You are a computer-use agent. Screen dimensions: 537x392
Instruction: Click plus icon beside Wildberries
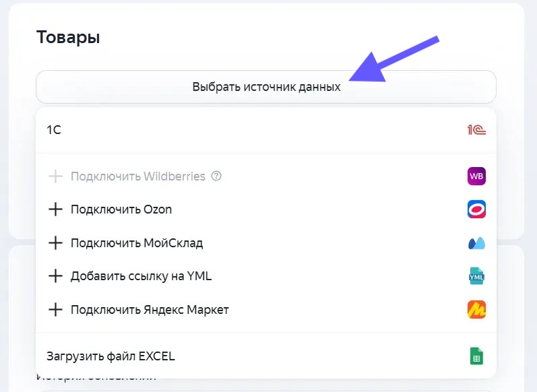point(55,176)
